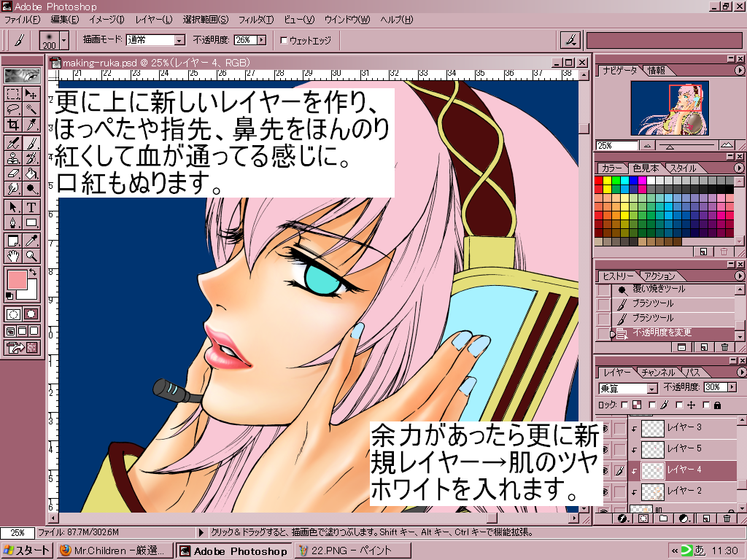The height and width of the screenshot is (560, 747).
Task: Select the Dodge tool in toolbox
Action: coord(31,189)
